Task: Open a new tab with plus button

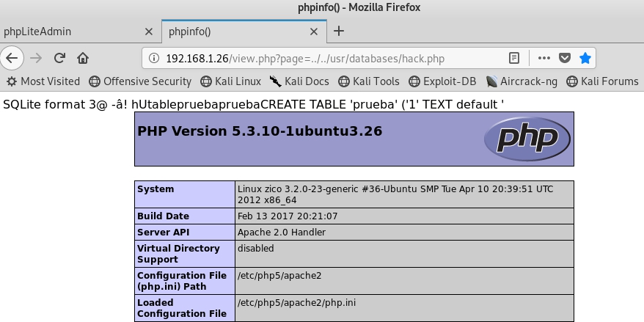Action: 338,31
